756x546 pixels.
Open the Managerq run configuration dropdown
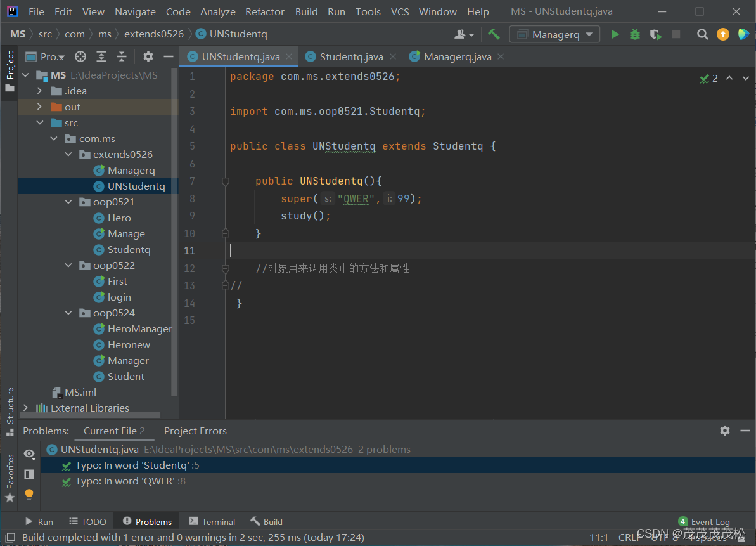pos(554,34)
